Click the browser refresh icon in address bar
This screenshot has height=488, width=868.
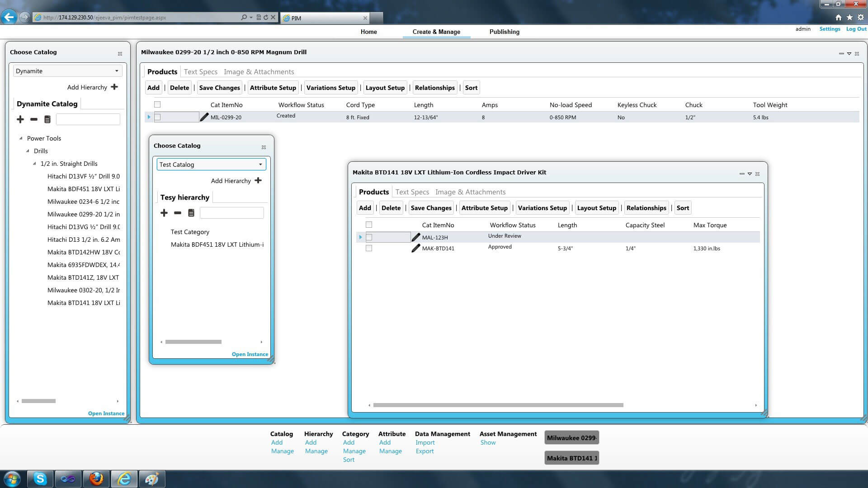pyautogui.click(x=266, y=17)
